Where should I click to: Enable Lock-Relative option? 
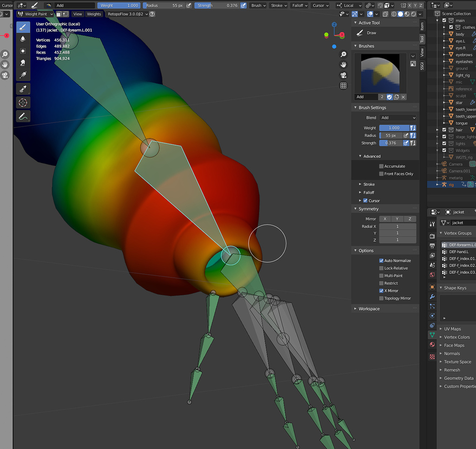381,268
